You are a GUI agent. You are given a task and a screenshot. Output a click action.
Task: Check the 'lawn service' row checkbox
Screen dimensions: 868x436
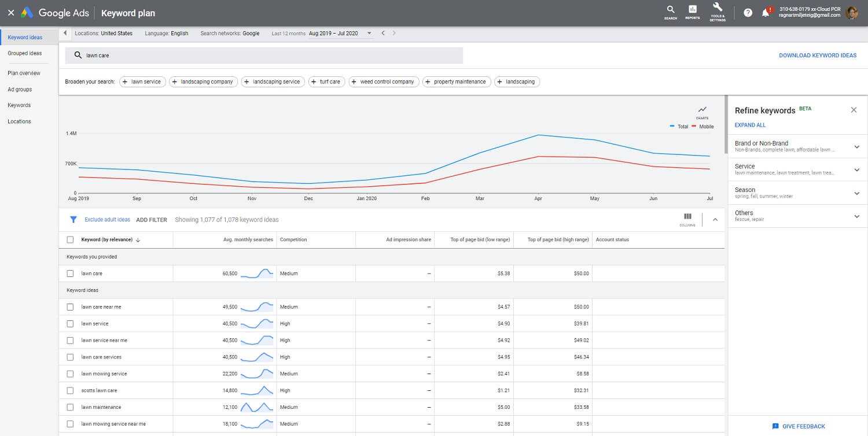(x=70, y=324)
